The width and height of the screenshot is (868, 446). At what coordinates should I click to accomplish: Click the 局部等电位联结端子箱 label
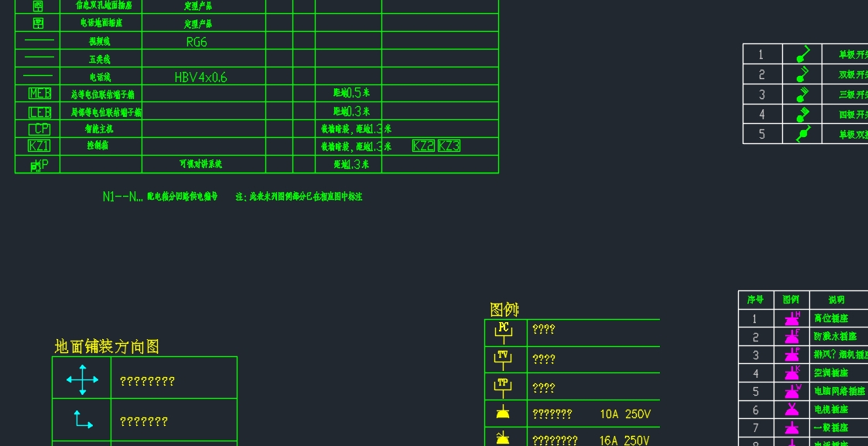[106, 112]
